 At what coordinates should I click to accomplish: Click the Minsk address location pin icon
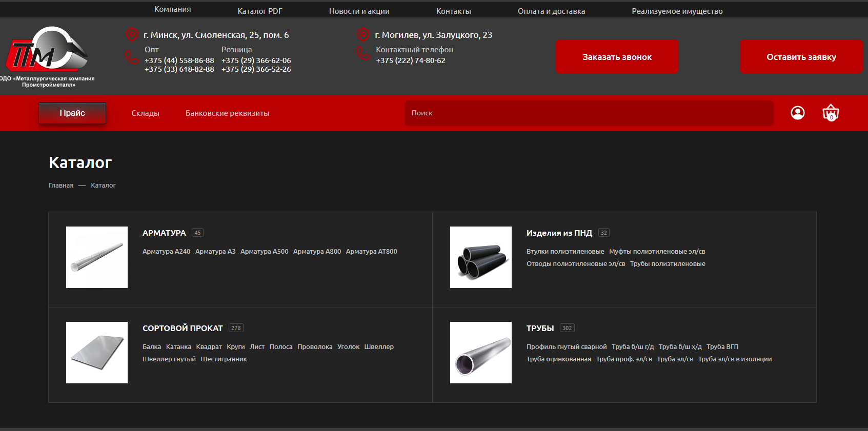click(x=132, y=35)
